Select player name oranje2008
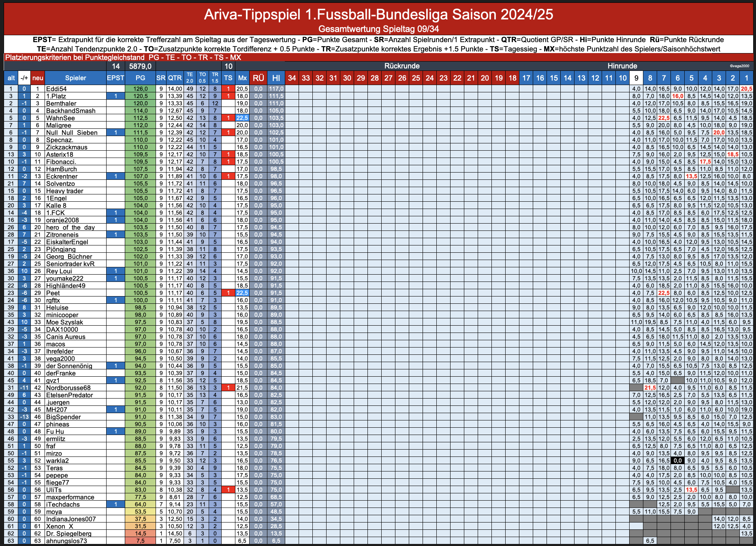This screenshot has height=546, width=756. (62, 220)
